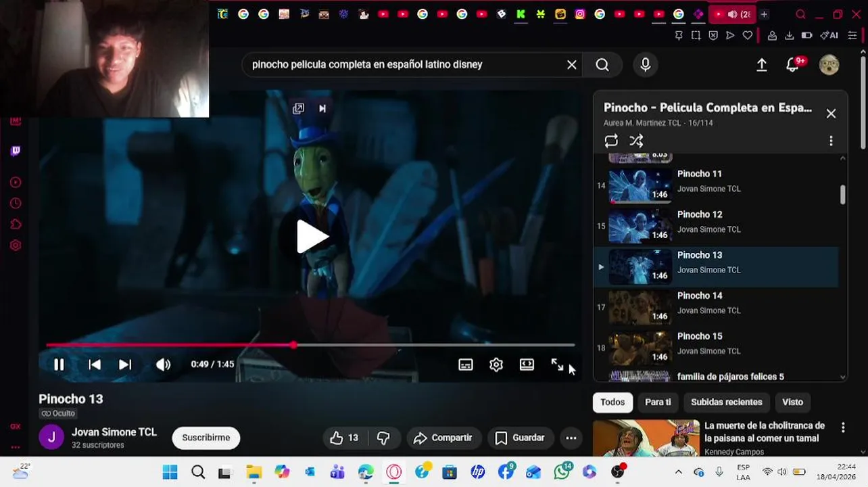Subscribe with the Suscribirme button
Image resolution: width=868 pixels, height=487 pixels.
tap(206, 438)
